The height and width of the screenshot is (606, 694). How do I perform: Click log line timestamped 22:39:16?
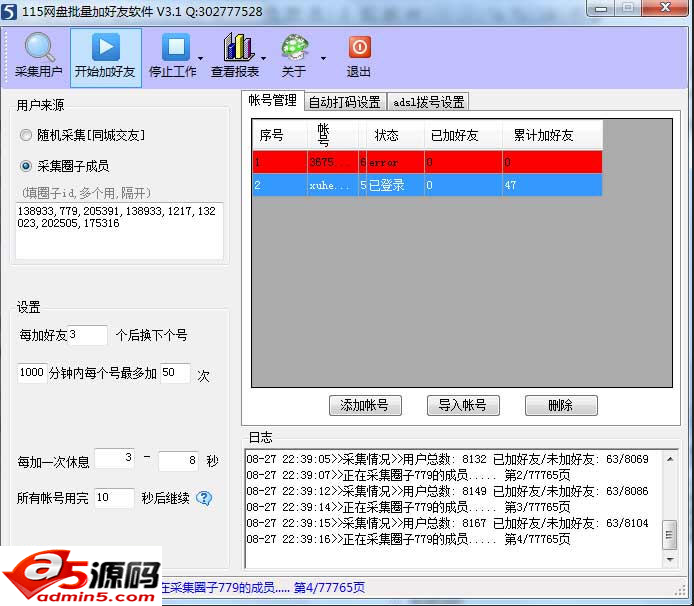click(x=408, y=539)
